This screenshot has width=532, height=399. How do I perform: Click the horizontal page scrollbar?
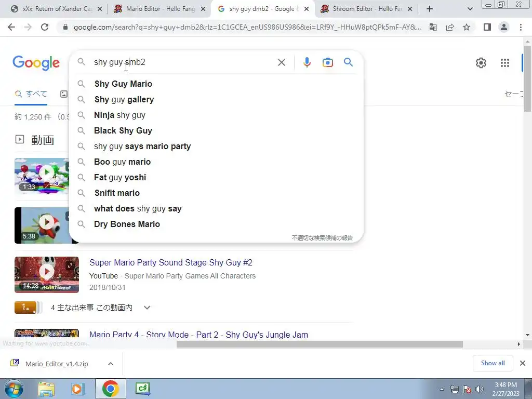[320, 344]
